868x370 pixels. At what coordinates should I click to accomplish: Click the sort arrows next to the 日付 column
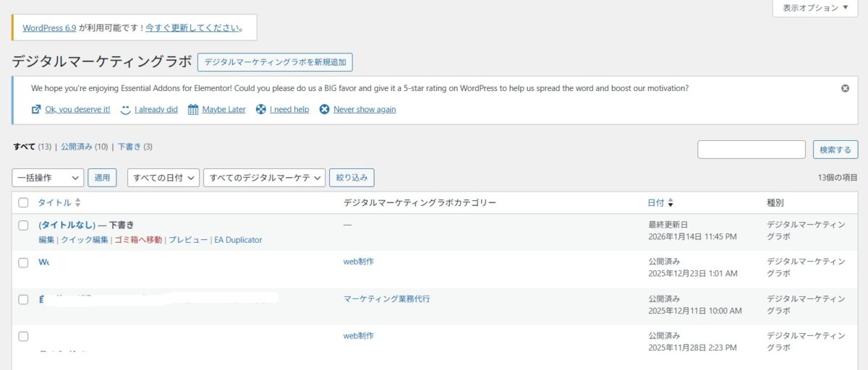[x=671, y=203]
